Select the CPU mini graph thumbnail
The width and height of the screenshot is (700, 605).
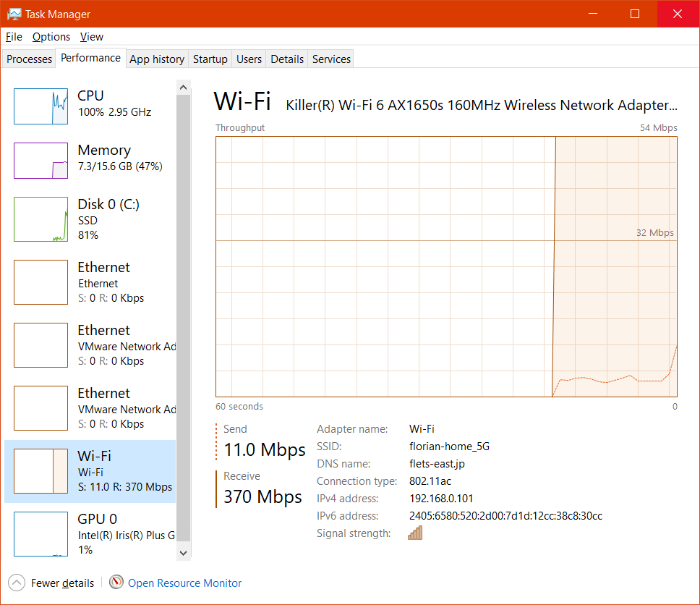(40, 106)
